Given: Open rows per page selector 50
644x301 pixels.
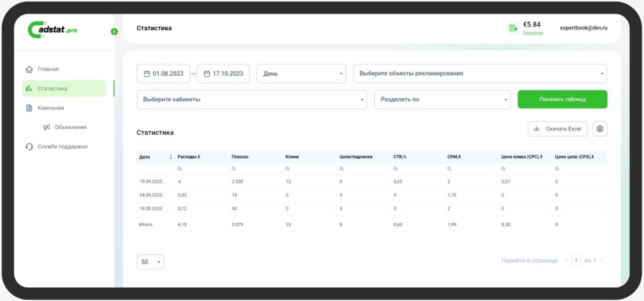Looking at the screenshot, I should click(x=150, y=262).
